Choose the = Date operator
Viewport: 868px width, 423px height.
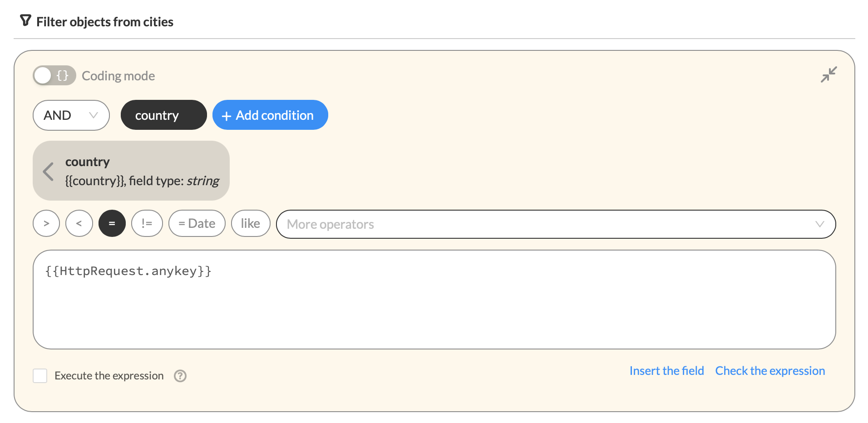click(x=197, y=223)
